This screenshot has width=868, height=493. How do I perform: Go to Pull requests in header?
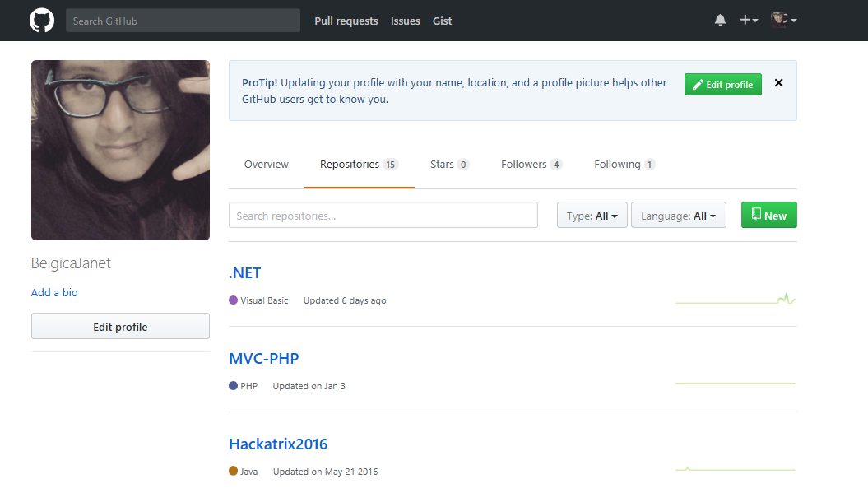[x=346, y=21]
